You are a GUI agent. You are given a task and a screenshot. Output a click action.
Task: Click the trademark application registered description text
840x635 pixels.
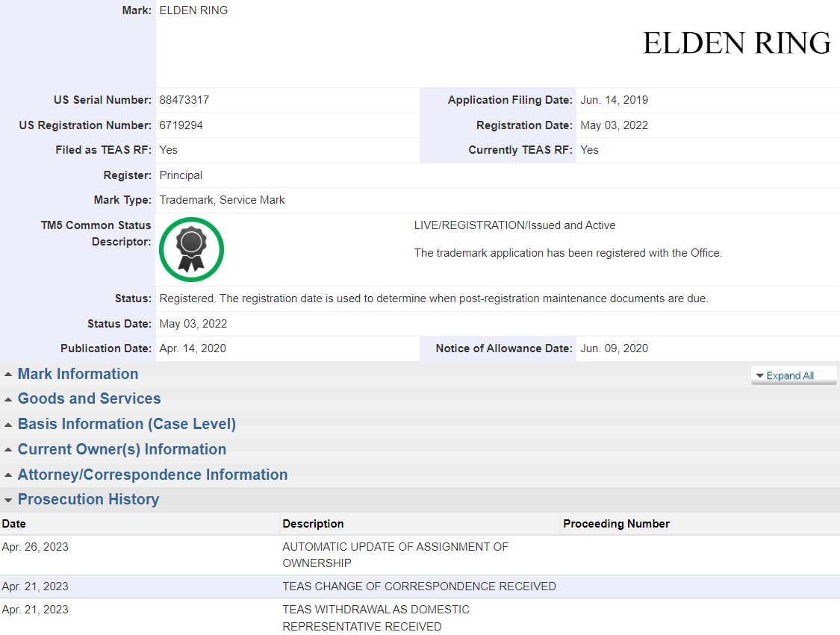[568, 253]
